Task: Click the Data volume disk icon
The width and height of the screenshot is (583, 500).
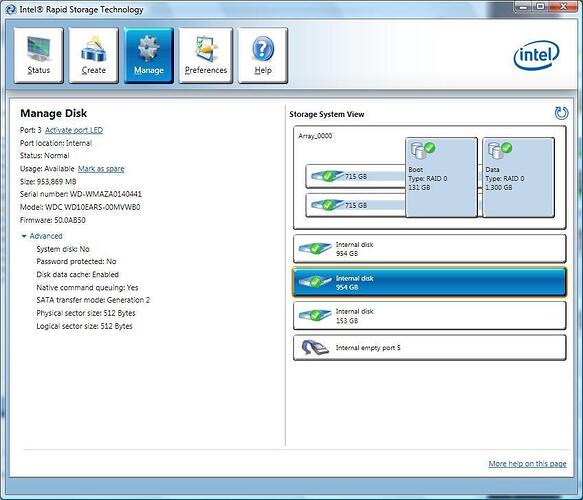Action: point(500,151)
